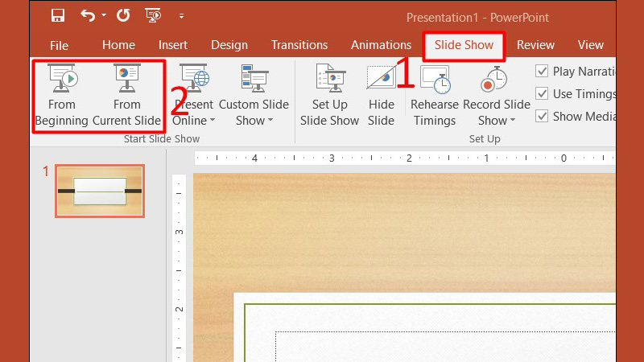
Task: Start slideshow From Current Slide icon
Action: (127, 78)
